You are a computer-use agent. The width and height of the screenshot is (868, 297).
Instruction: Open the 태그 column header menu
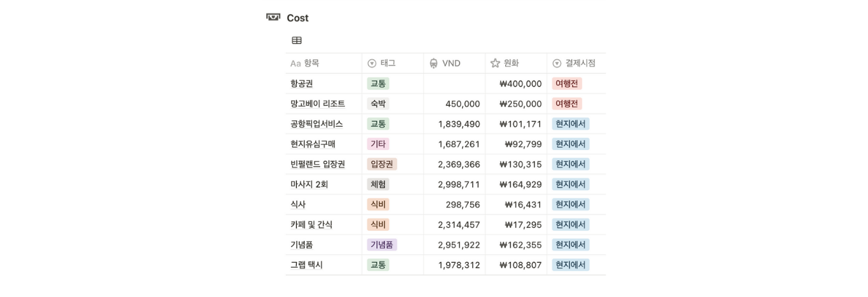(388, 64)
